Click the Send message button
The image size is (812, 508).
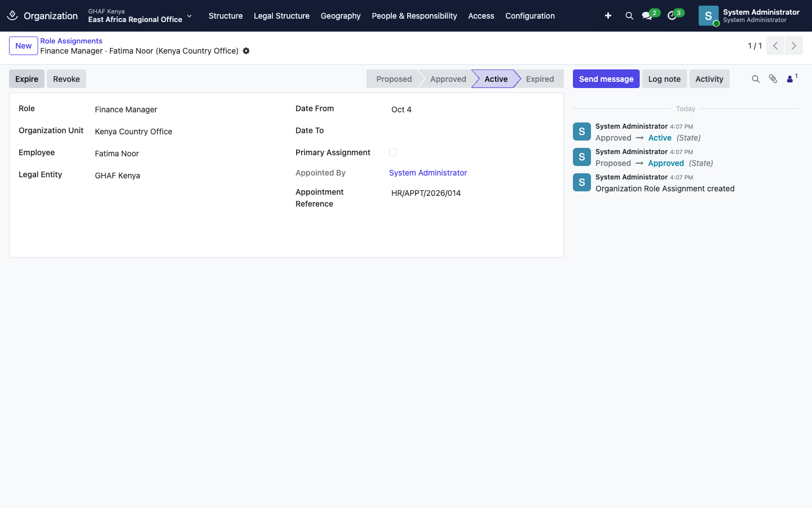tap(606, 79)
